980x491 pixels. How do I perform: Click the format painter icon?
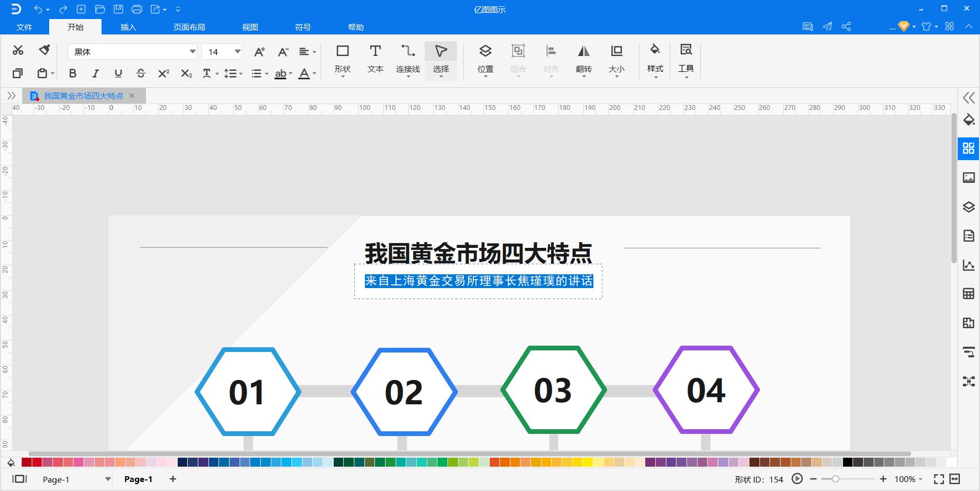[x=44, y=50]
